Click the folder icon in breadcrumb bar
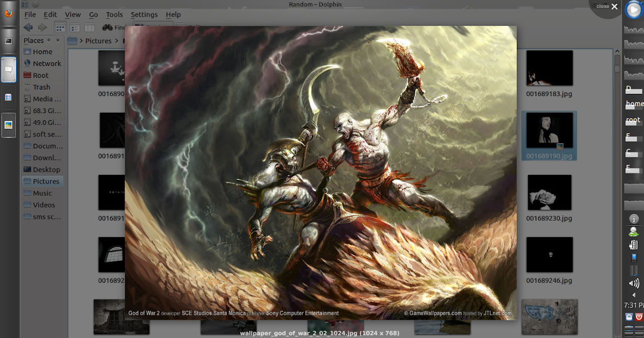 72,41
